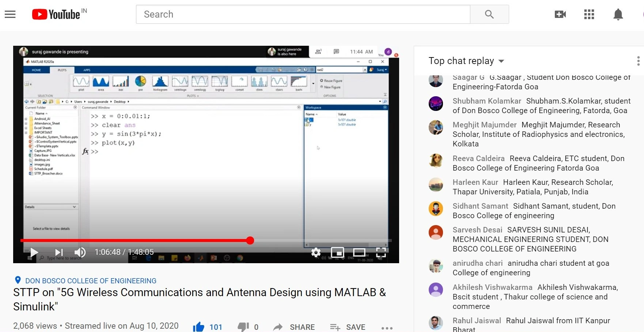Open the Workspace panel actions arrow button
This screenshot has height=332, width=644.
click(x=385, y=107)
